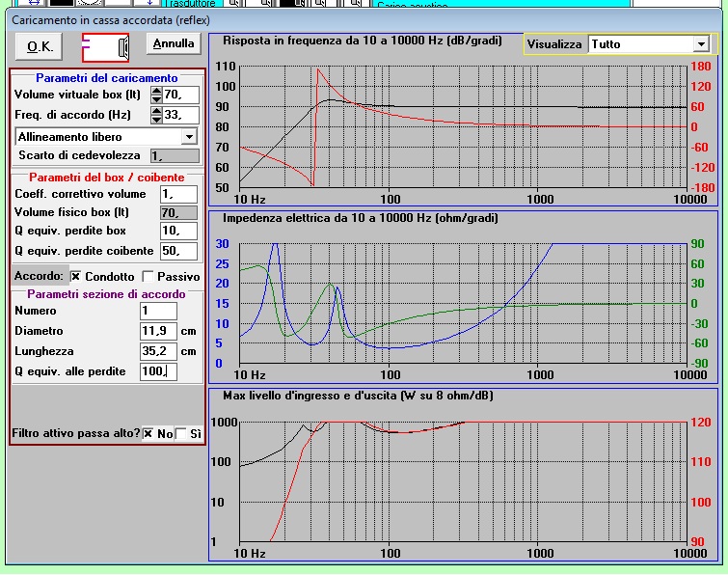
Task: Click the Filtro attivo passa alto? label
Action: [x=76, y=433]
